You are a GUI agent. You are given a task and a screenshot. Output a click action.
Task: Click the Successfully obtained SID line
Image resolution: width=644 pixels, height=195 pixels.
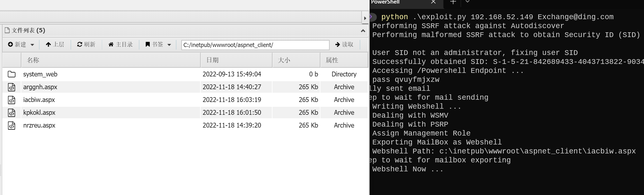click(508, 62)
